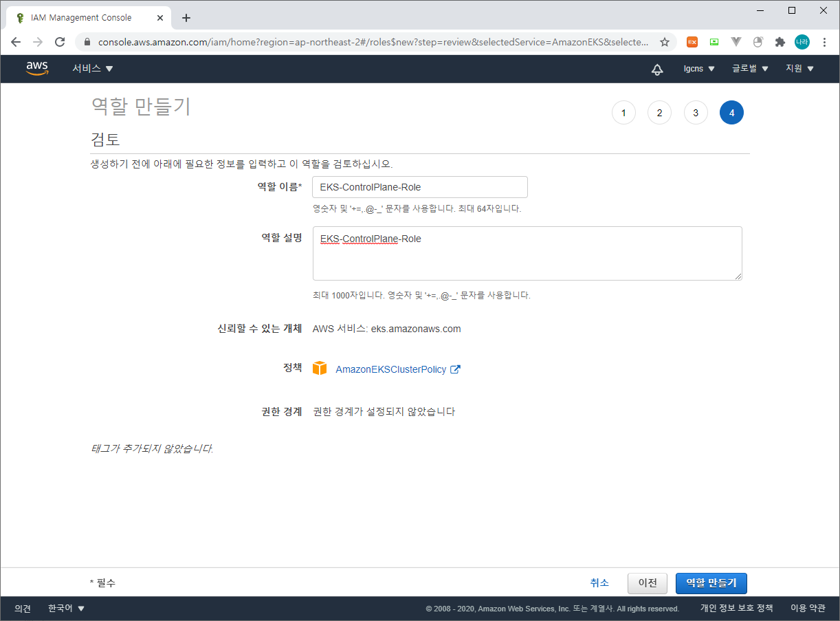Go to wizard step 2

(x=659, y=113)
